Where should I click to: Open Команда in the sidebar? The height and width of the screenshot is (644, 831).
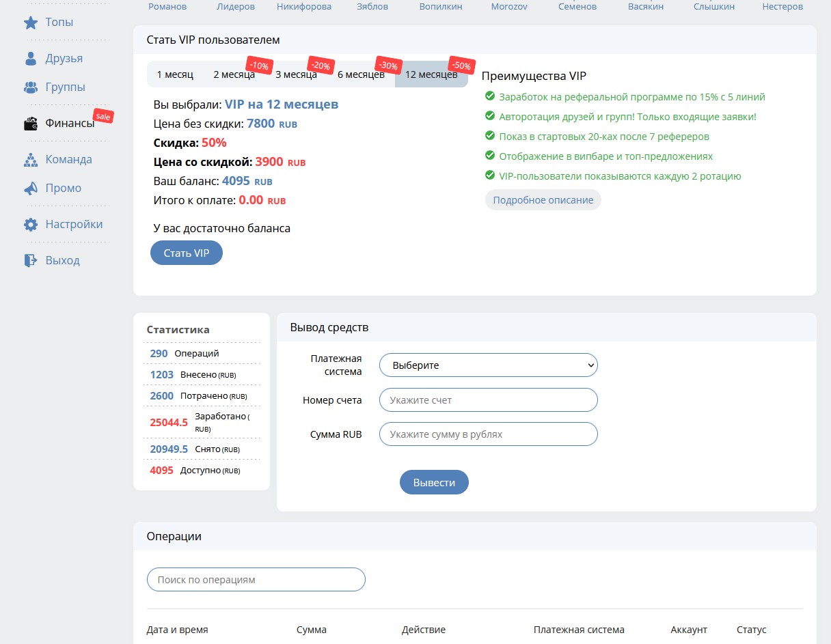pos(68,160)
